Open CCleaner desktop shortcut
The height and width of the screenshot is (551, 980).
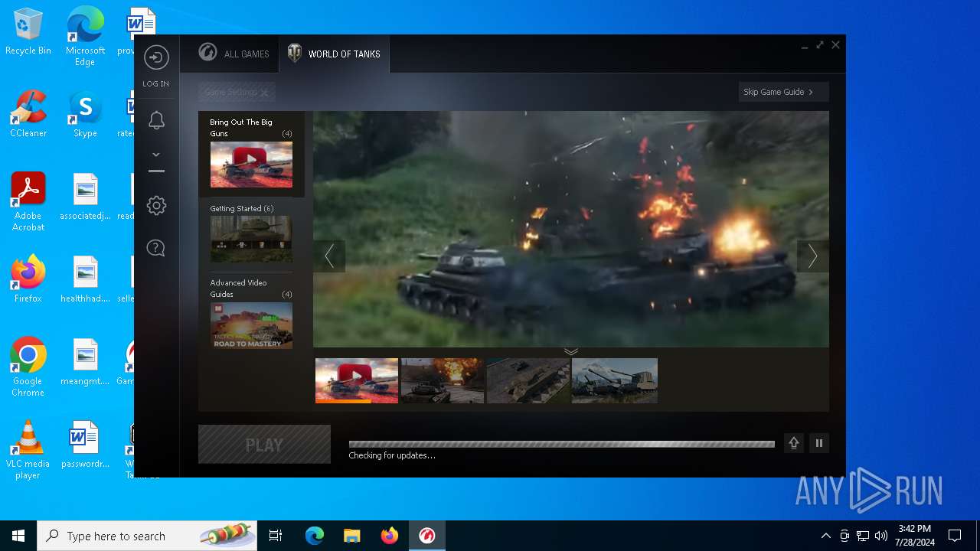28,115
